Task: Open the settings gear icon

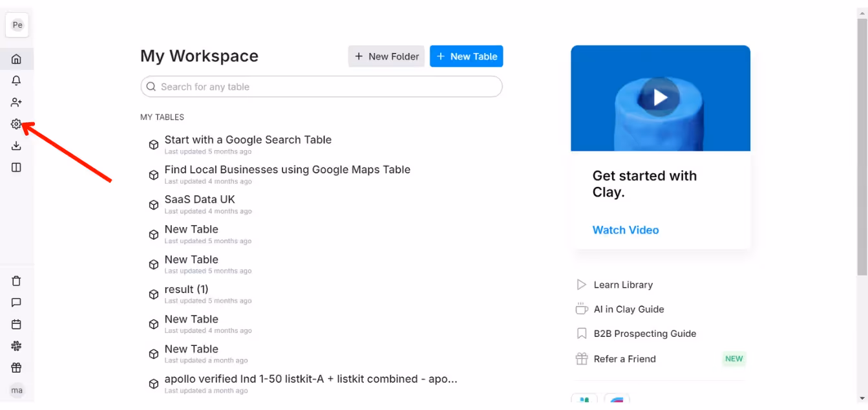Action: point(16,124)
